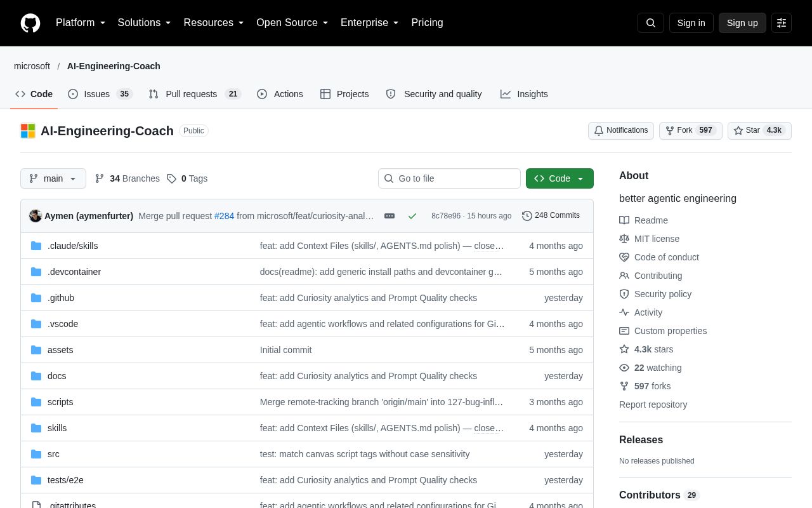Click the Sign up button

coord(742,23)
